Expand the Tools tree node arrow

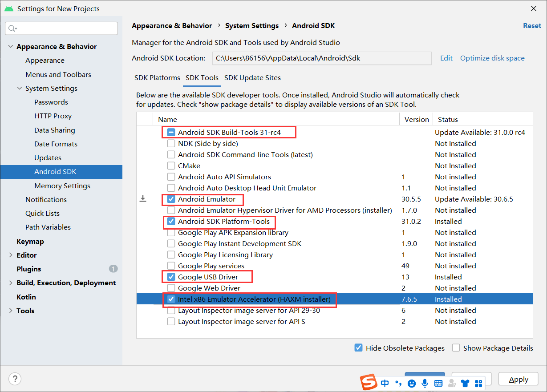(x=11, y=311)
